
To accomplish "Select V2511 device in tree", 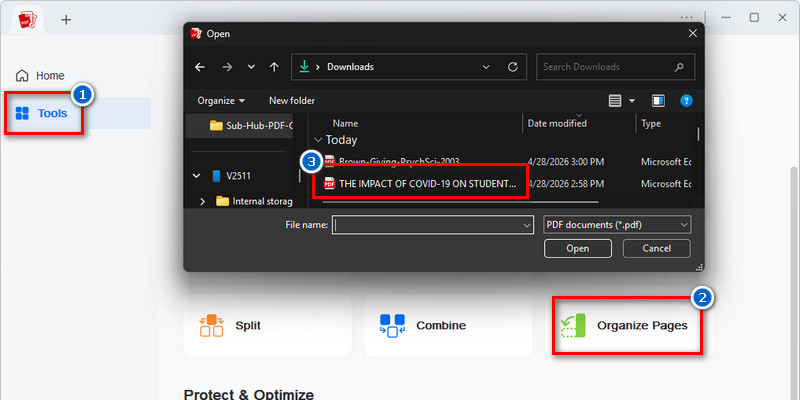I will pyautogui.click(x=232, y=176).
